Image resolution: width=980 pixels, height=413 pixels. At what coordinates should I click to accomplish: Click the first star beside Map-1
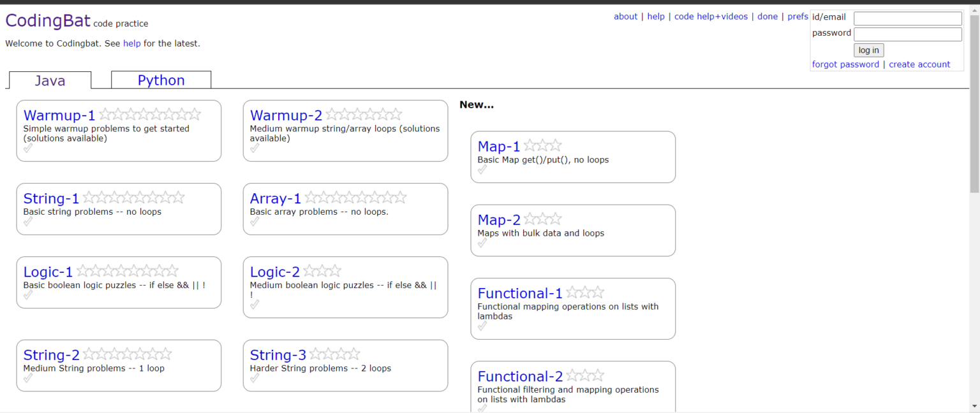[x=530, y=145]
